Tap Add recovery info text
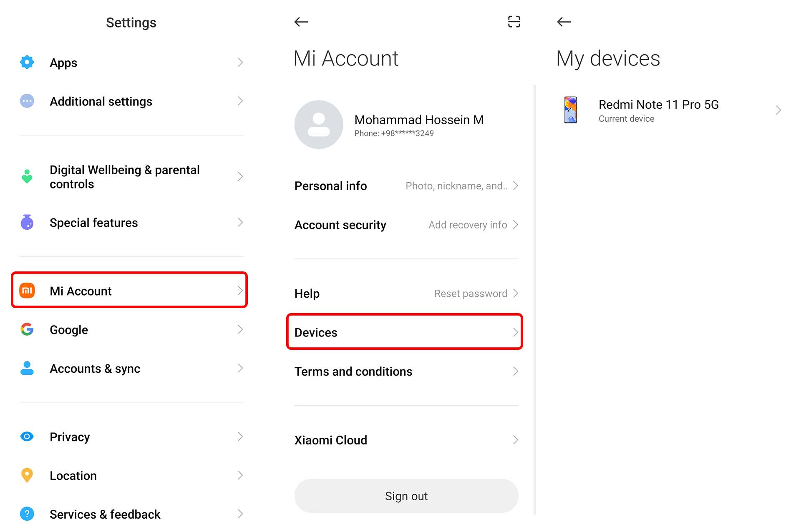The width and height of the screenshot is (801, 532). point(468,225)
